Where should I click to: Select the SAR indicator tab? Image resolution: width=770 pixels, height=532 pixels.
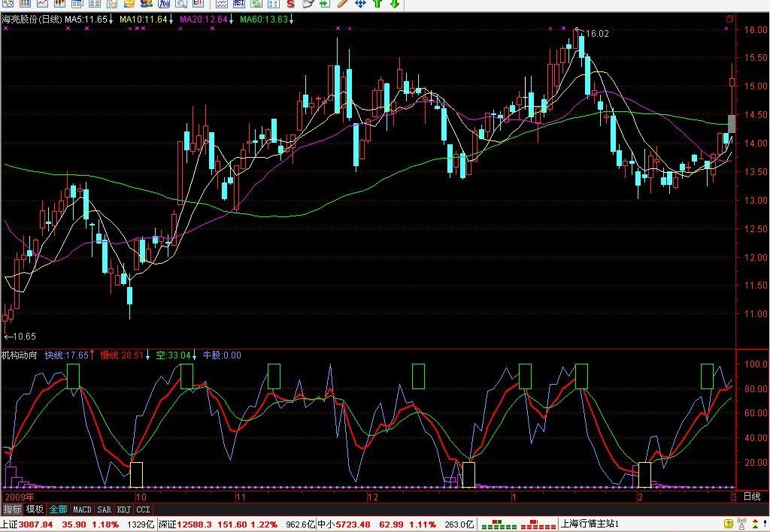tap(104, 509)
